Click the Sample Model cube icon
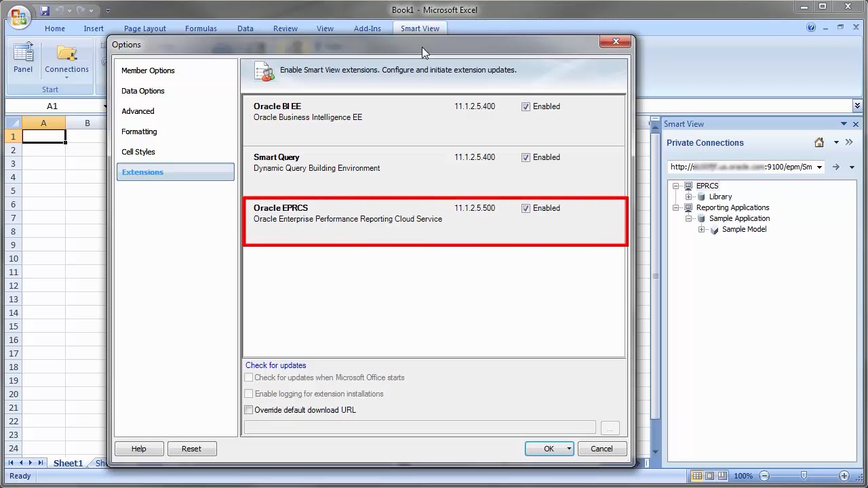 click(x=715, y=230)
